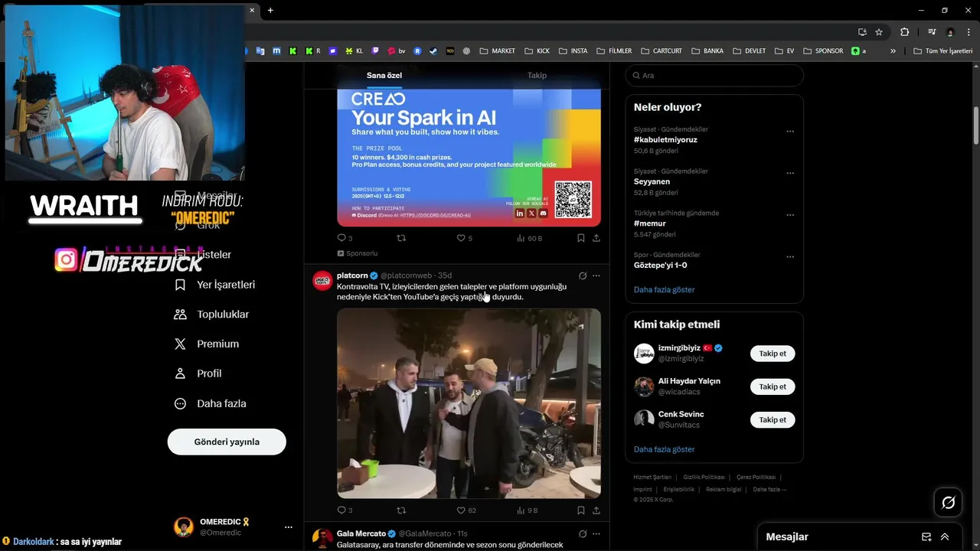The image size is (980, 551).
Task: Open Topluluklar from the sidebar
Action: tap(211, 315)
